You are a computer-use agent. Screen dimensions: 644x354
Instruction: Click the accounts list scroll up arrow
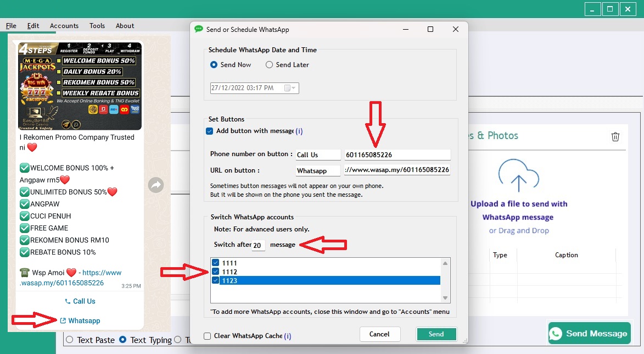pyautogui.click(x=445, y=263)
